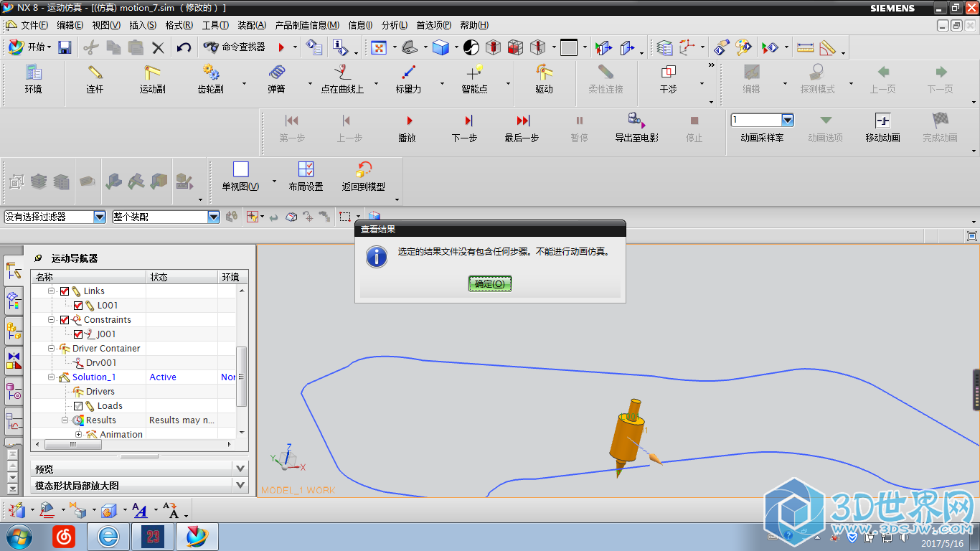Click the 确定(O) OK button
The image size is (980, 551).
(490, 283)
